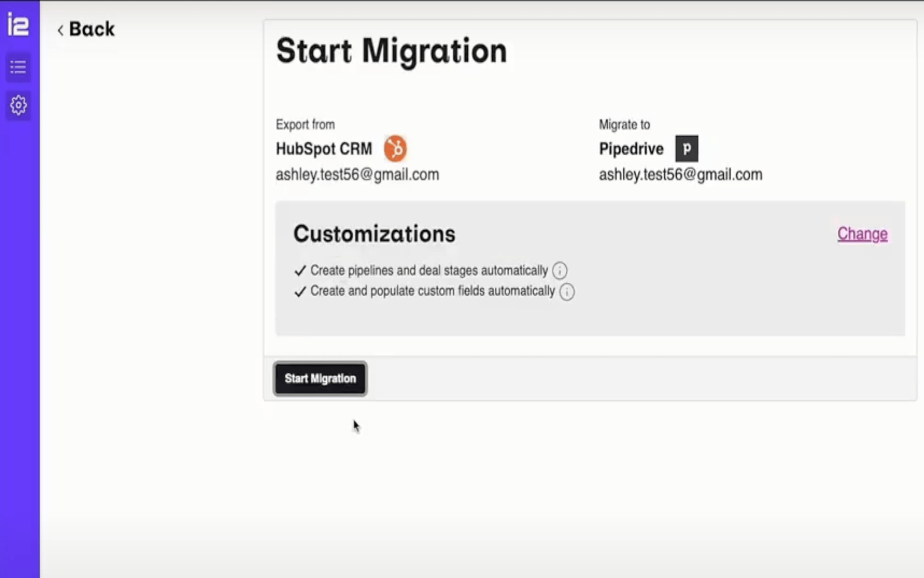Click the Change link for customizations
The image size is (924, 578).
click(862, 234)
